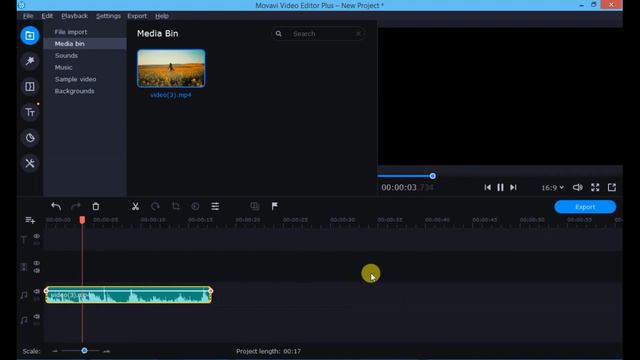This screenshot has height=360, width=640.
Task: Click the Add Track icon
Action: click(30, 220)
